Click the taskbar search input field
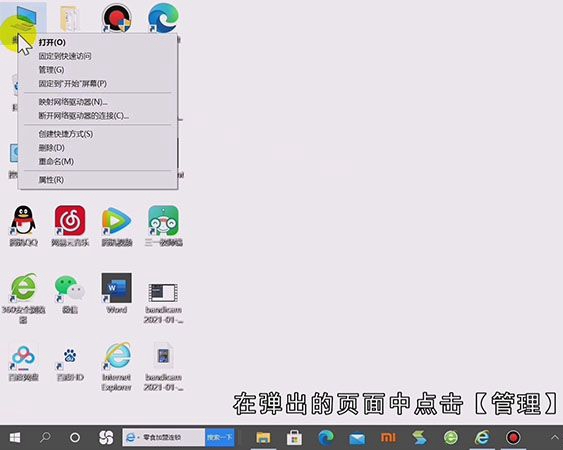 click(x=164, y=437)
